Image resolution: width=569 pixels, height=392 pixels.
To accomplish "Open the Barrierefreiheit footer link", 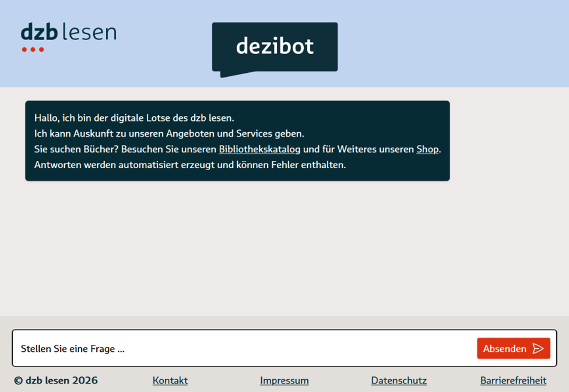I will pos(513,380).
